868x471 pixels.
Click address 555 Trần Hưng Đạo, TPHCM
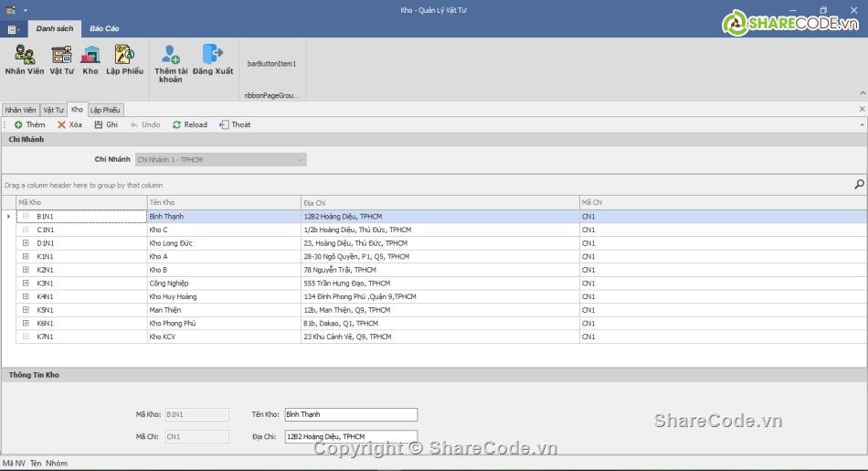[x=440, y=284]
